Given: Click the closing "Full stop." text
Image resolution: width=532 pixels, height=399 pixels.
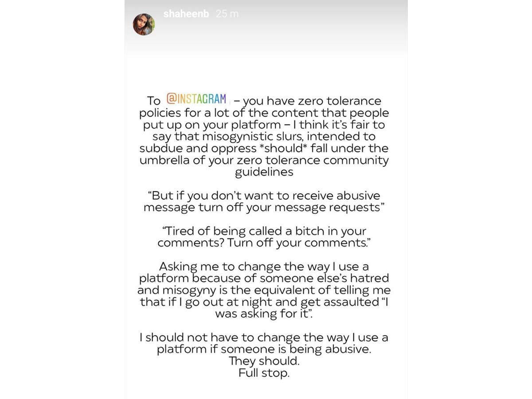Looking at the screenshot, I should (264, 373).
